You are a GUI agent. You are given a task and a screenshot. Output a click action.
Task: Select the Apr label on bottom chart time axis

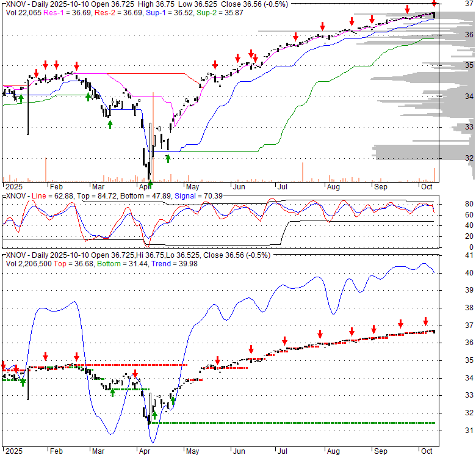[145, 450]
